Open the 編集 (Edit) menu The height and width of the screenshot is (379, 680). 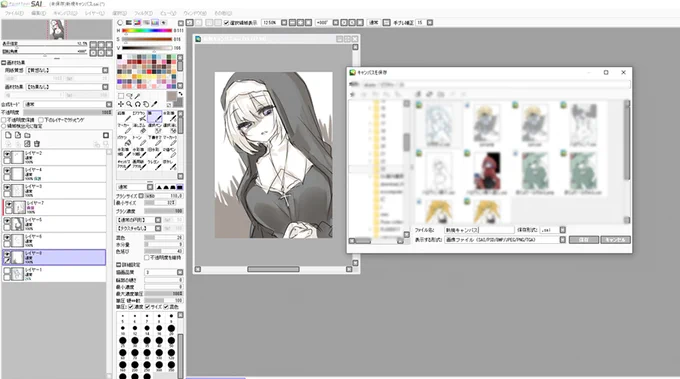(38, 13)
